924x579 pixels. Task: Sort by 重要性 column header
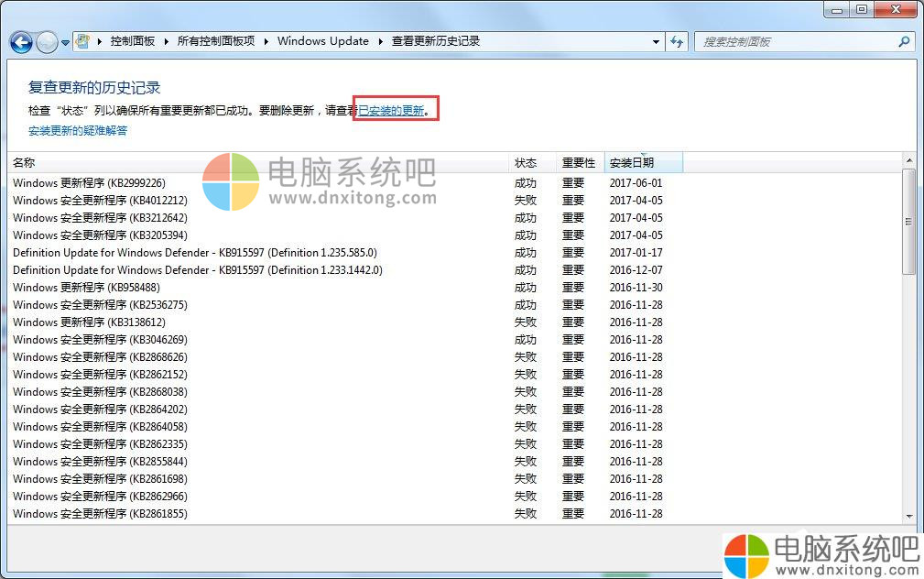(580, 162)
